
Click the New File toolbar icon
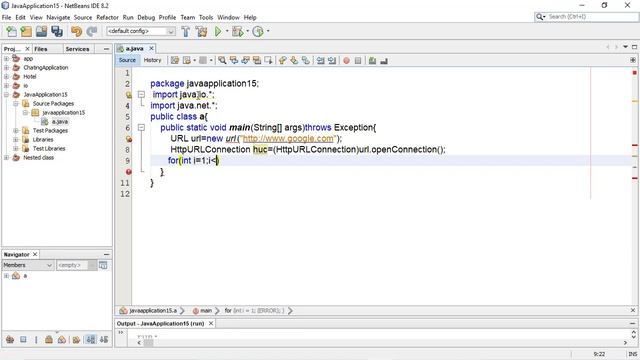[x=11, y=31]
